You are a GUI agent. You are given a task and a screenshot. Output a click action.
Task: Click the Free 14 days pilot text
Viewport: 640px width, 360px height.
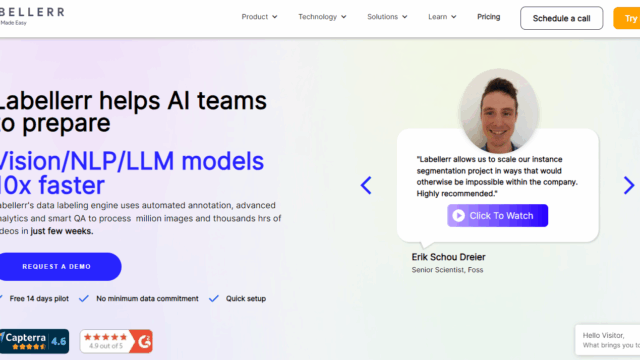point(39,299)
